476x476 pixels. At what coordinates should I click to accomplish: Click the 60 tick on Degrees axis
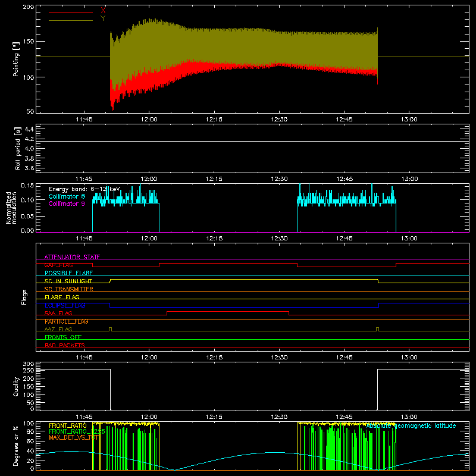pos(30,441)
